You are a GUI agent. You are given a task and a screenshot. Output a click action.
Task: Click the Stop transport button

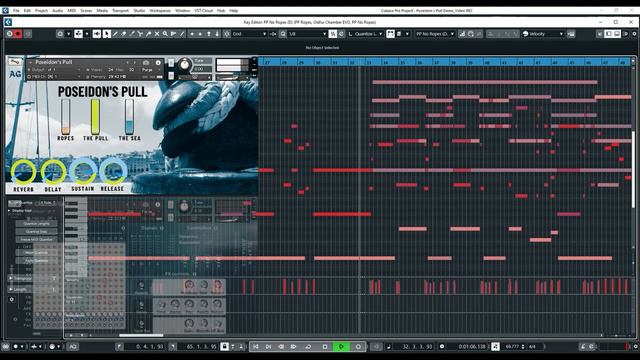(325, 347)
